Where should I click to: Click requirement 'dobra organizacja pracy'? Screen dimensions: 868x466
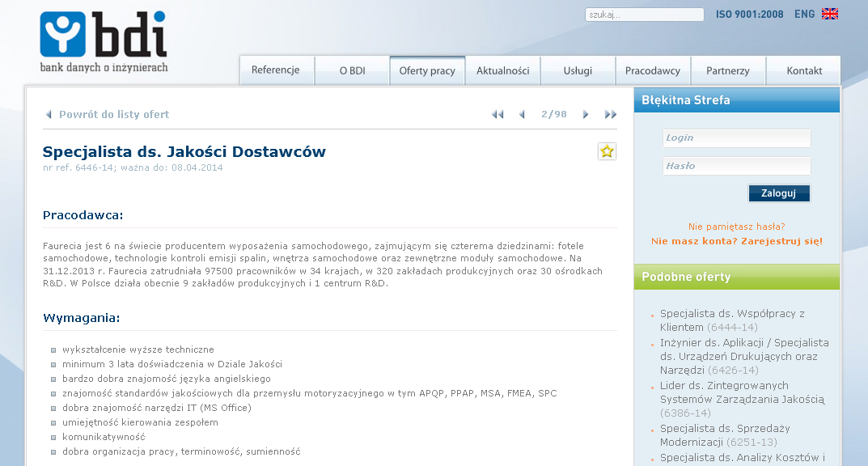(x=181, y=451)
